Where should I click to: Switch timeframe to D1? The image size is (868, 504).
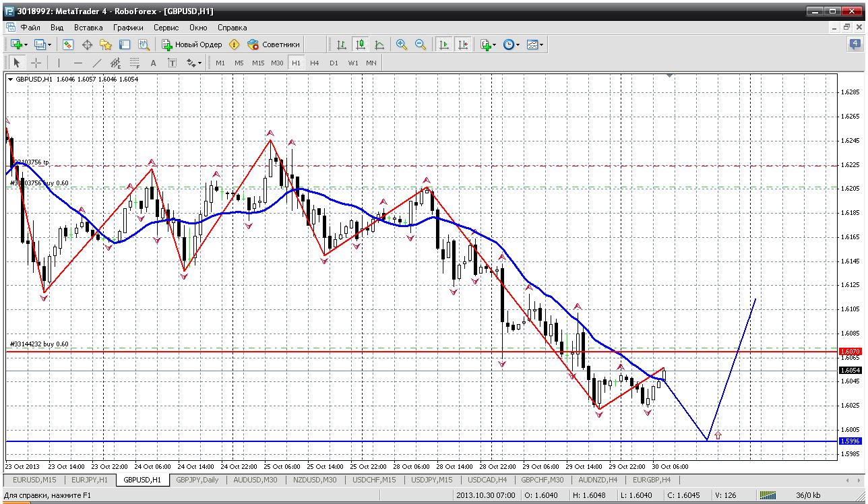[x=334, y=63]
